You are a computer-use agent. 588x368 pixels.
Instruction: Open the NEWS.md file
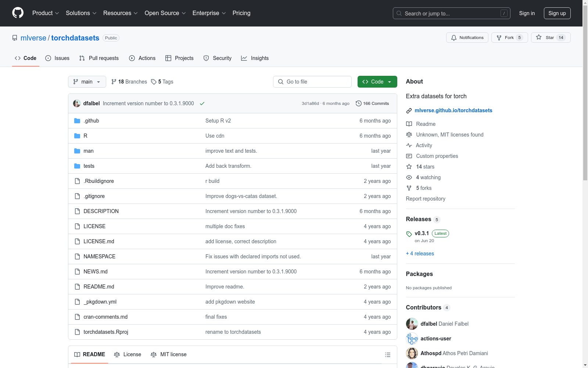tap(96, 272)
